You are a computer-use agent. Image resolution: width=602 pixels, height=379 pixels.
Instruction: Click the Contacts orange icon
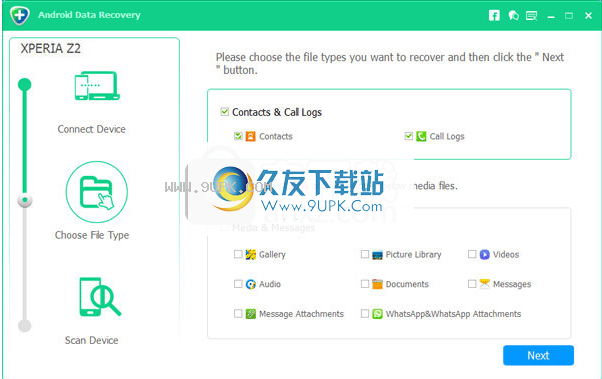tap(250, 136)
